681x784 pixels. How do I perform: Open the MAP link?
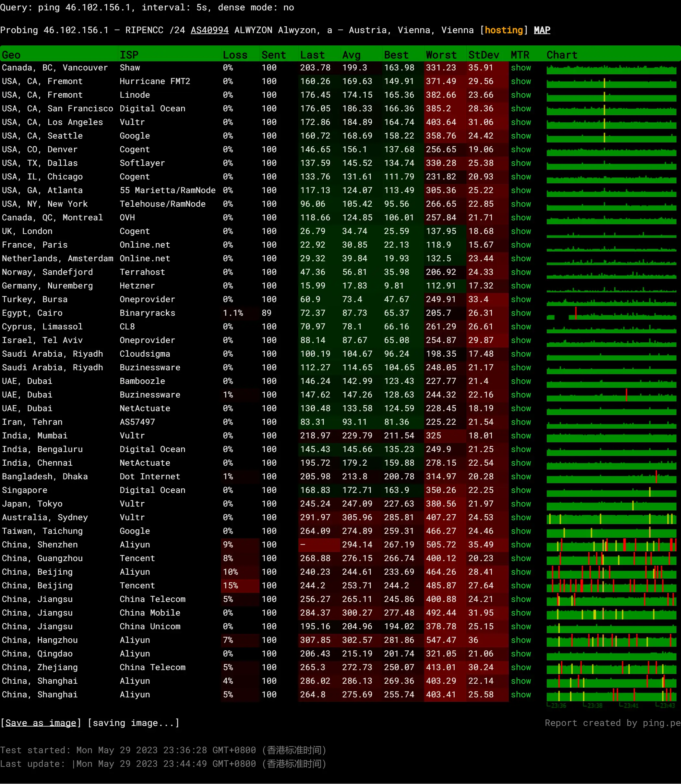tap(542, 30)
